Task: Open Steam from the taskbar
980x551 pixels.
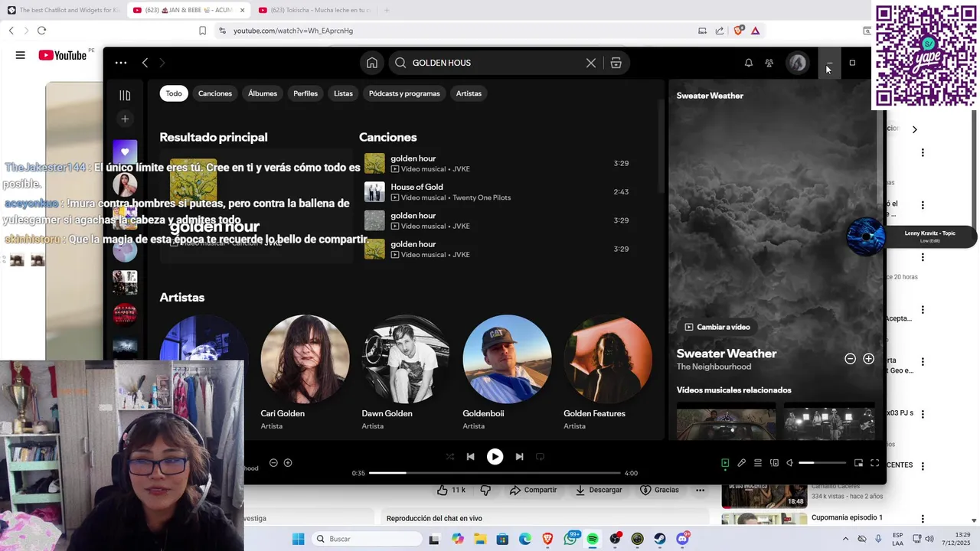Action: (x=660, y=539)
